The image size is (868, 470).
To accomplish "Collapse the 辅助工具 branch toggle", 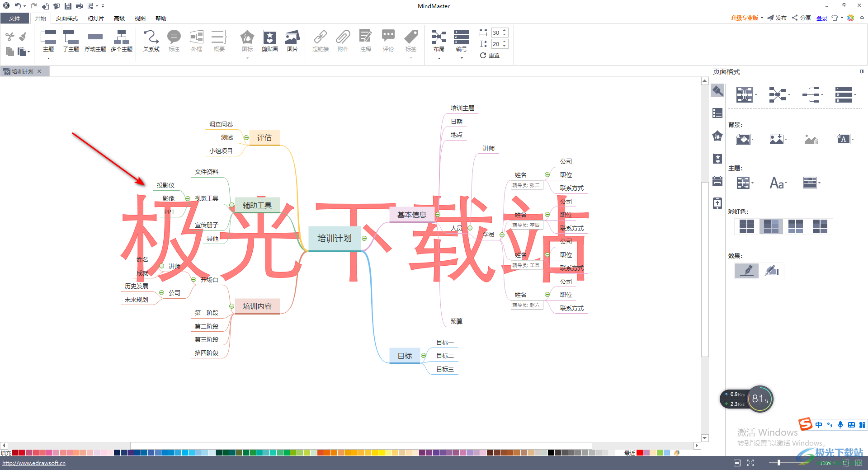I will tap(231, 205).
